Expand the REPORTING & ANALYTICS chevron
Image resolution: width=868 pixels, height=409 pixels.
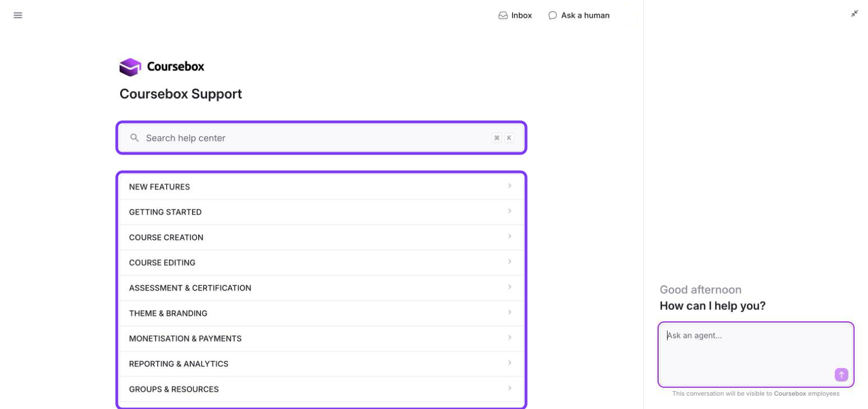[x=509, y=363]
